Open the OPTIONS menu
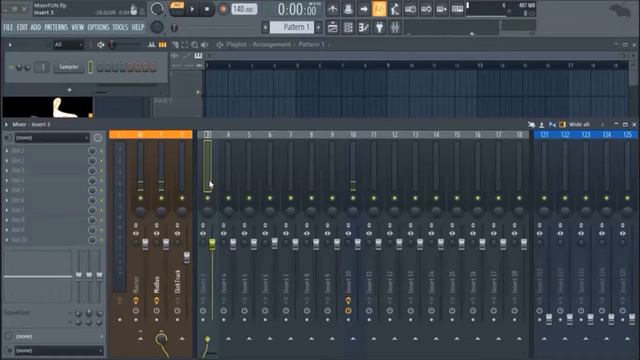 coord(98,27)
